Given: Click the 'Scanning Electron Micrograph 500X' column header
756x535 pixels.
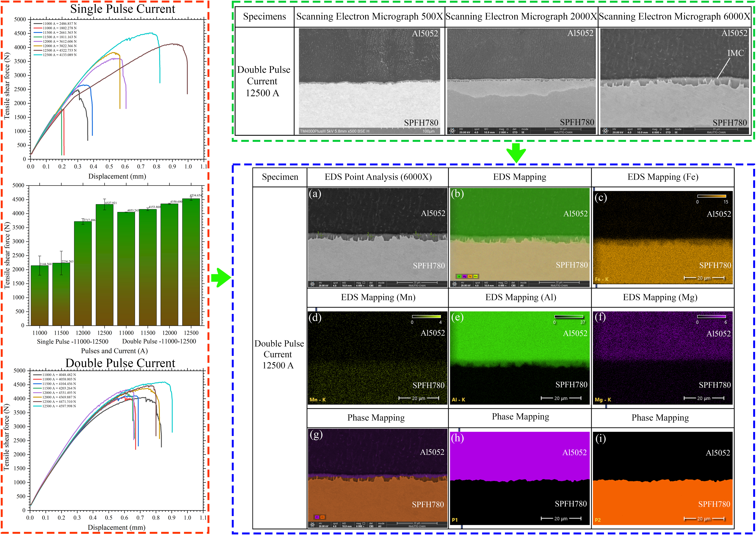Looking at the screenshot, I should (369, 16).
